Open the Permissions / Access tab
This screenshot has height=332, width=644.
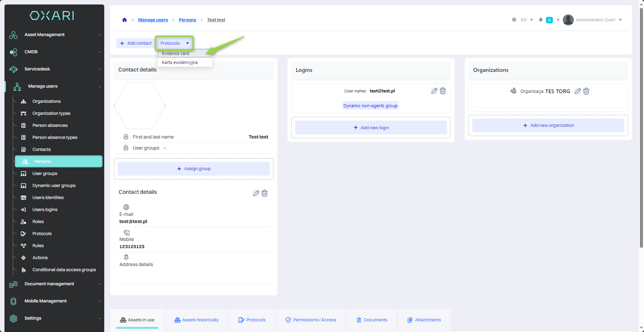click(x=311, y=320)
